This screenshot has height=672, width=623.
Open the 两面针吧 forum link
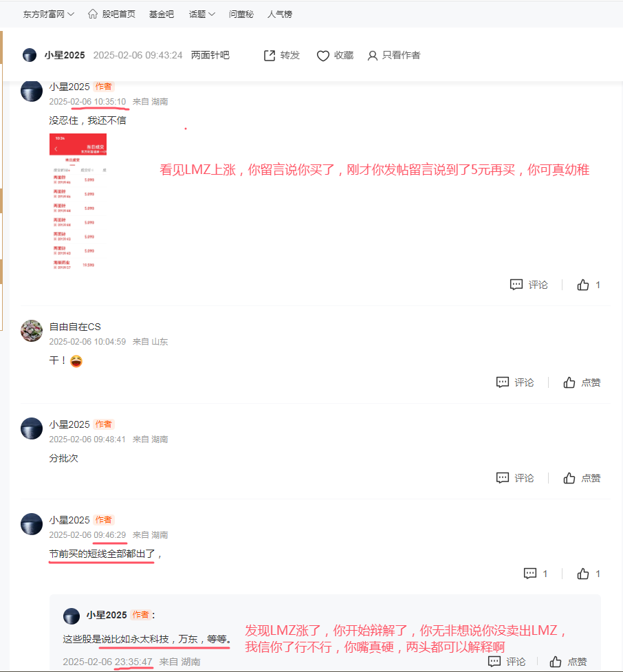tap(210, 55)
